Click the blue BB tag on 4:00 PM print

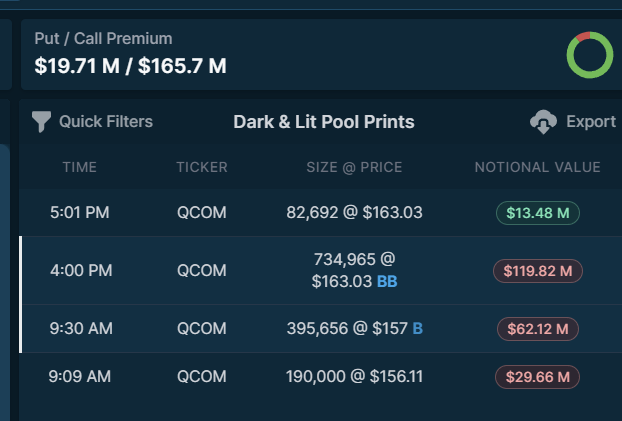387,281
